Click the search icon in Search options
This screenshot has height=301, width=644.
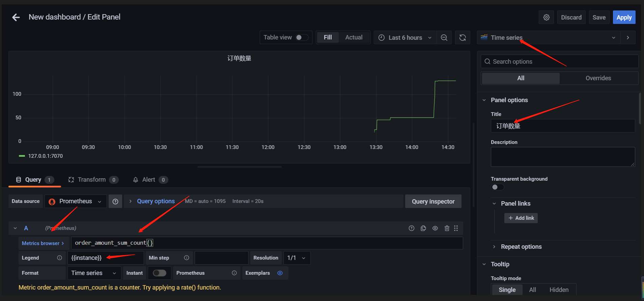pos(487,61)
